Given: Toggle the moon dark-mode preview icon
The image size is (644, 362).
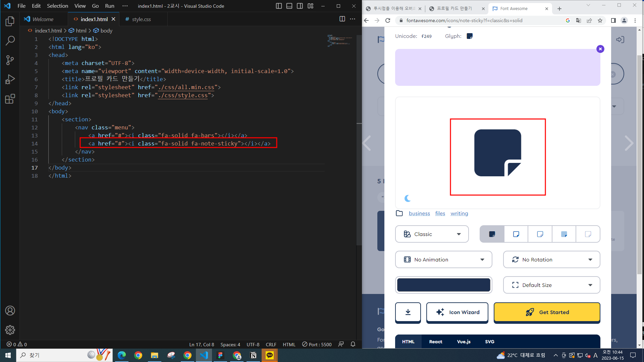Looking at the screenshot, I should pos(408,198).
